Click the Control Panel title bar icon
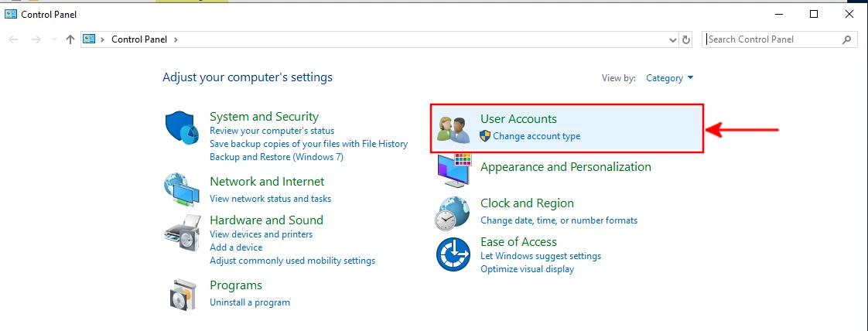 [x=11, y=15]
